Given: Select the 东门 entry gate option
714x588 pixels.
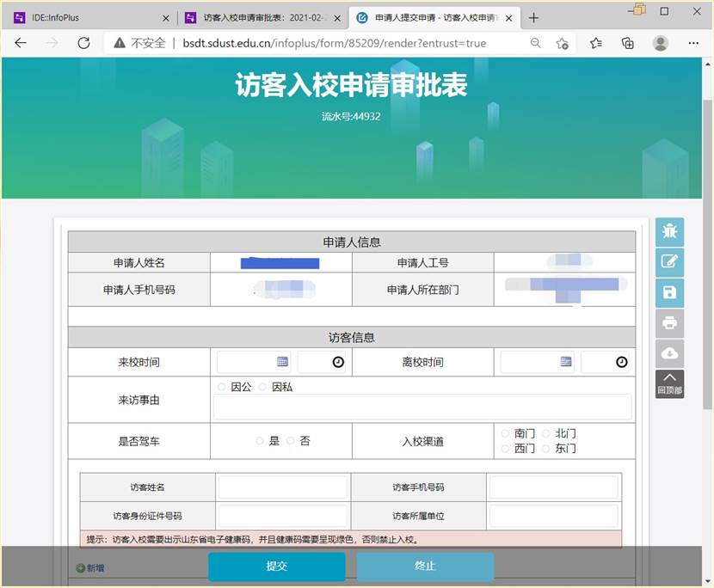Looking at the screenshot, I should (546, 449).
